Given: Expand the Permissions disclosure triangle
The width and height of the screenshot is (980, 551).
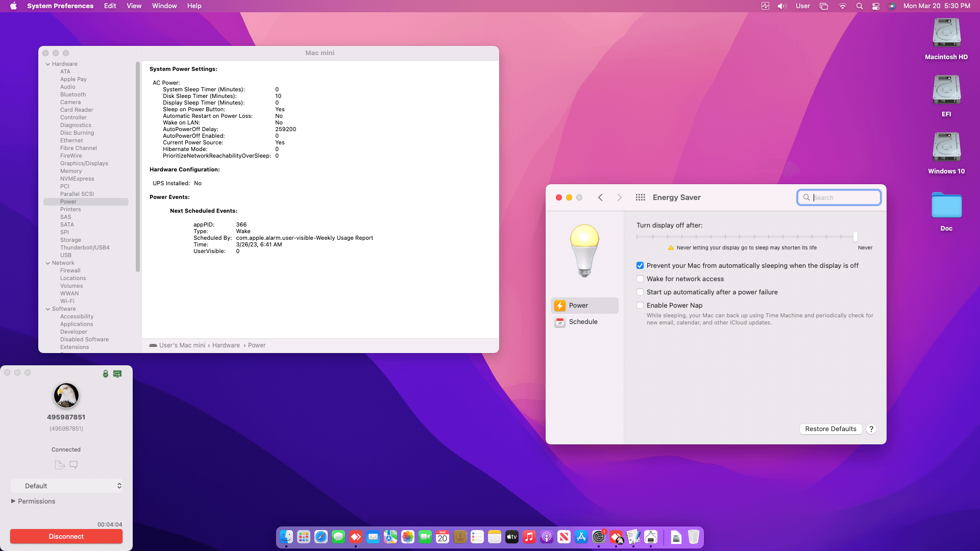Looking at the screenshot, I should coord(13,501).
